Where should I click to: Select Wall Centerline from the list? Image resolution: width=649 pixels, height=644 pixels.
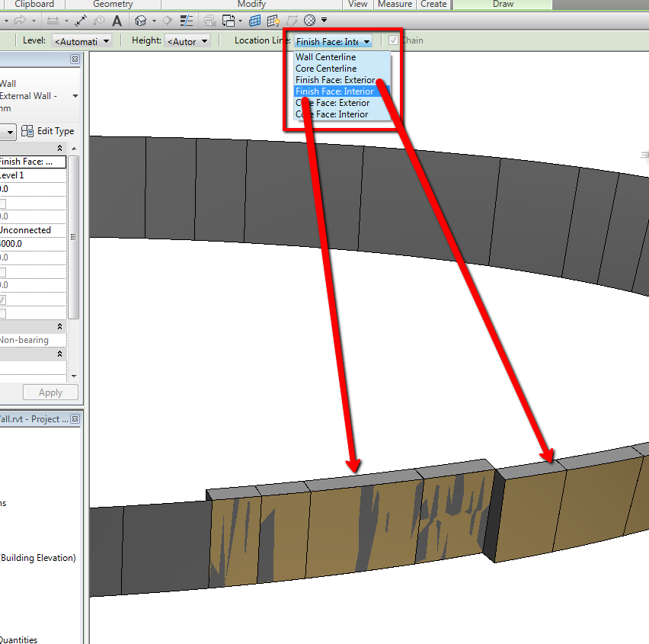[325, 57]
